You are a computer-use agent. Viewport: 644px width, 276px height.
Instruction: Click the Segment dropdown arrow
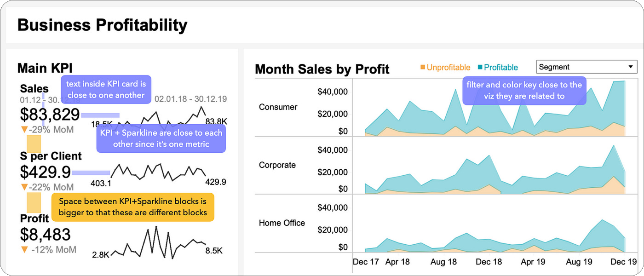point(630,67)
